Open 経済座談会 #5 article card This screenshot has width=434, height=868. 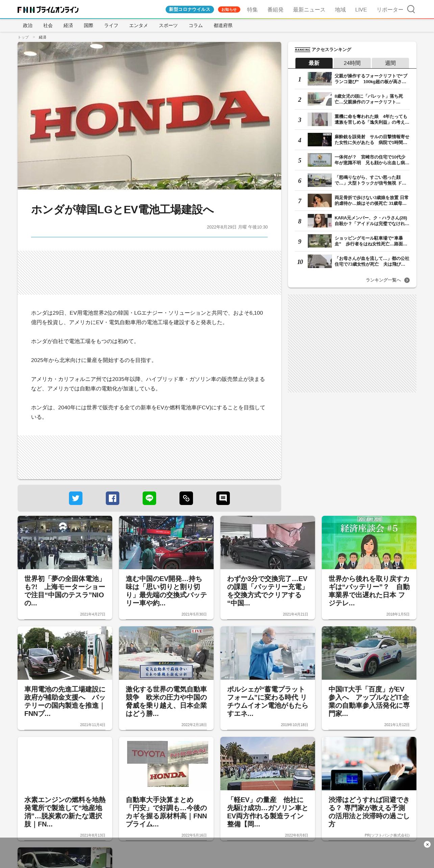(369, 568)
